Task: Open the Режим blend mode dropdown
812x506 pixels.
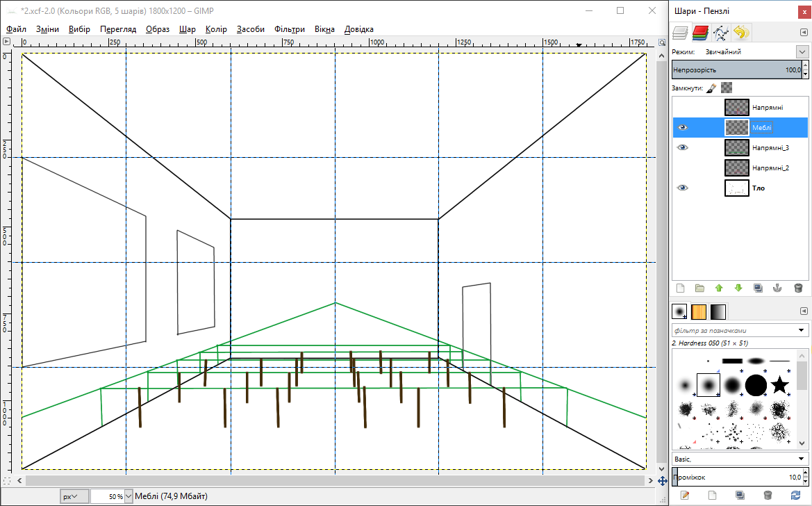Action: (x=802, y=52)
